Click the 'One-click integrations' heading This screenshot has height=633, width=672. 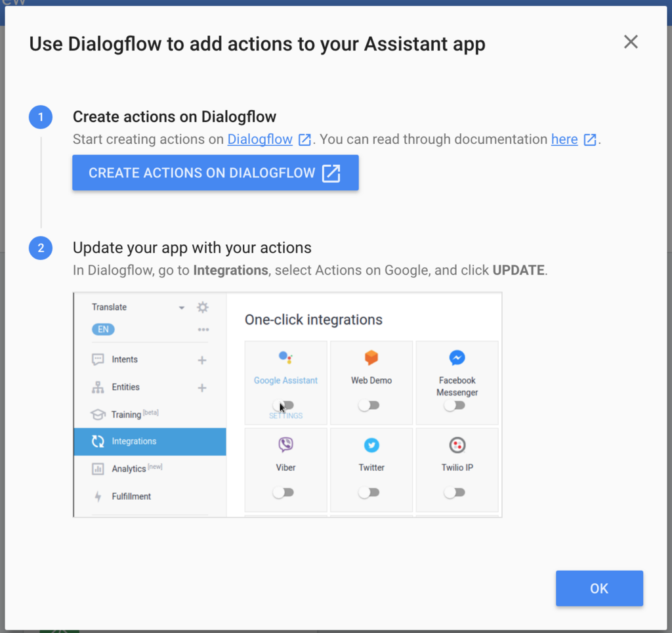(313, 320)
